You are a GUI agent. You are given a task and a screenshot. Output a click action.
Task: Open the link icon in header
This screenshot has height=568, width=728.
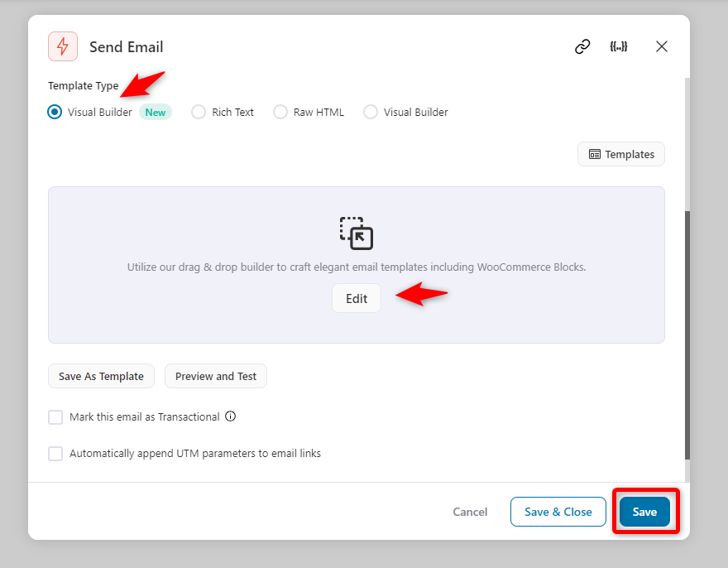[x=582, y=46]
